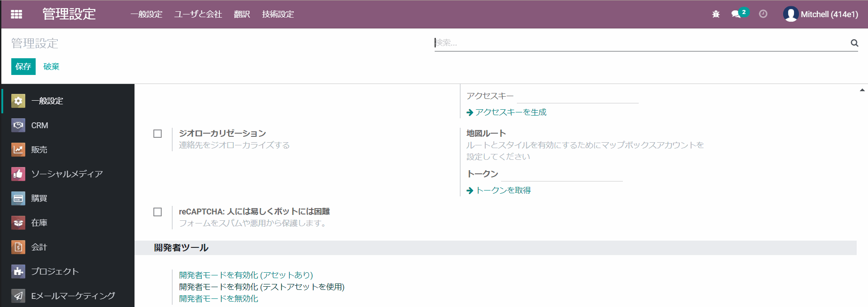Enable the ジオローカリゼーション checkbox
The height and width of the screenshot is (307, 868).
(158, 134)
